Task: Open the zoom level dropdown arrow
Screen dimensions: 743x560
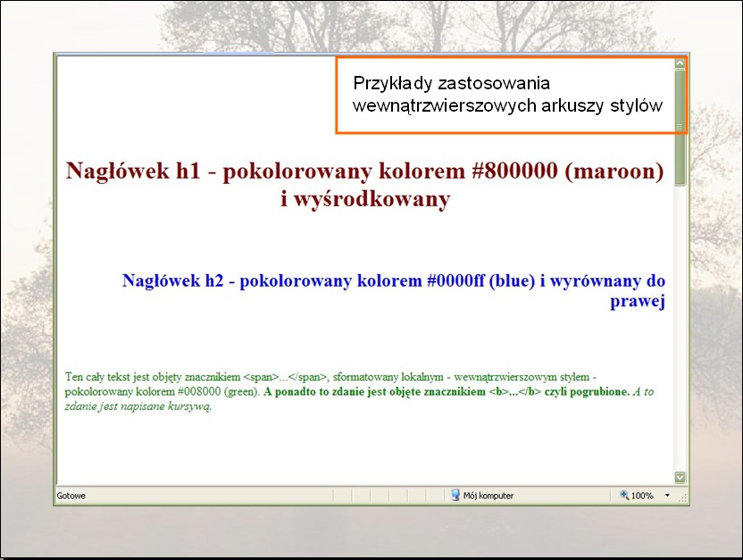Action: pyautogui.click(x=668, y=496)
